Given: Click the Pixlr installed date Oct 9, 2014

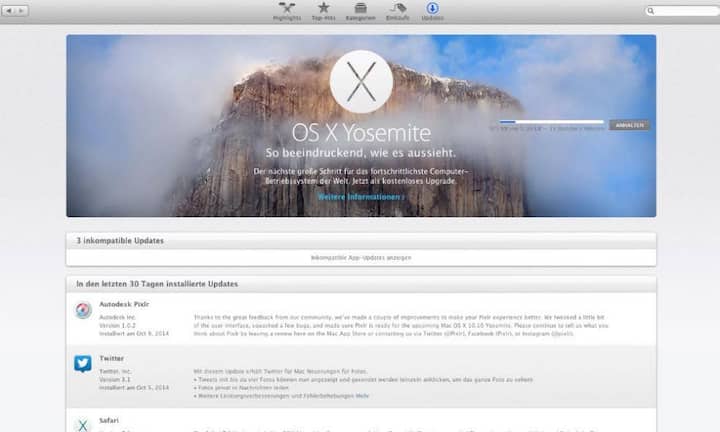Looking at the screenshot, I should coord(134,333).
